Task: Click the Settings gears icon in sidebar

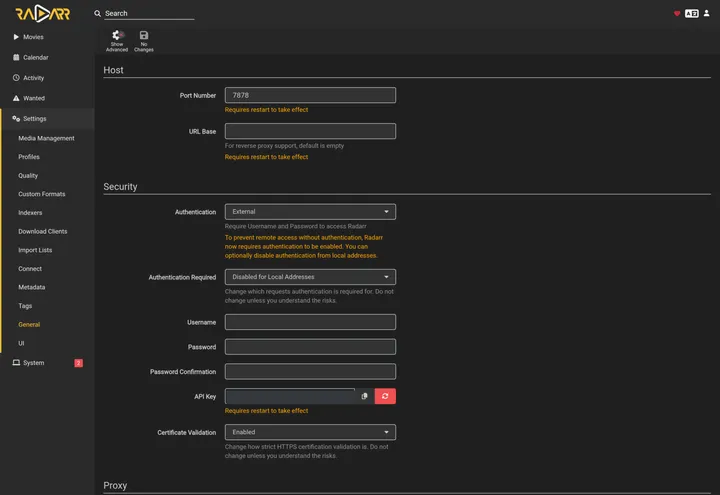Action: (x=16, y=118)
